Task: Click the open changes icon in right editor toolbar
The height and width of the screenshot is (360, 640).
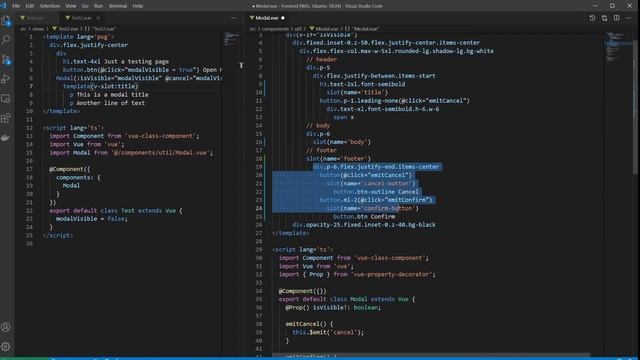Action: (x=604, y=18)
